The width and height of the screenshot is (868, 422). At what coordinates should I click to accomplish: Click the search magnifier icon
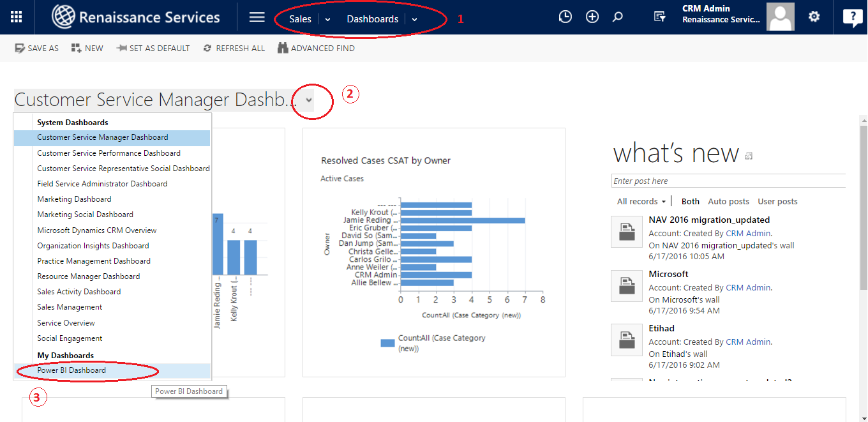point(617,17)
